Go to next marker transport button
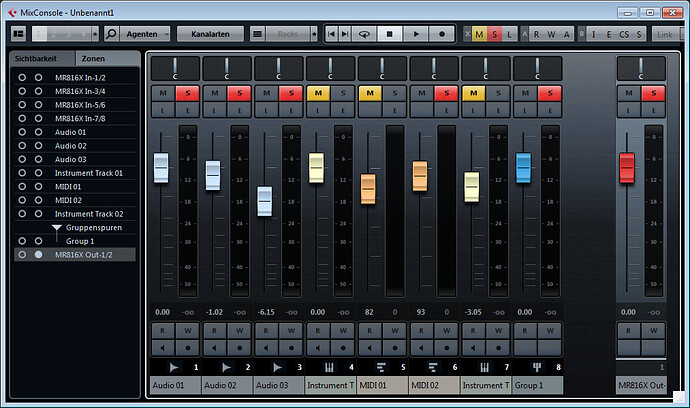Viewport: 690px width, 408px height. [345, 34]
